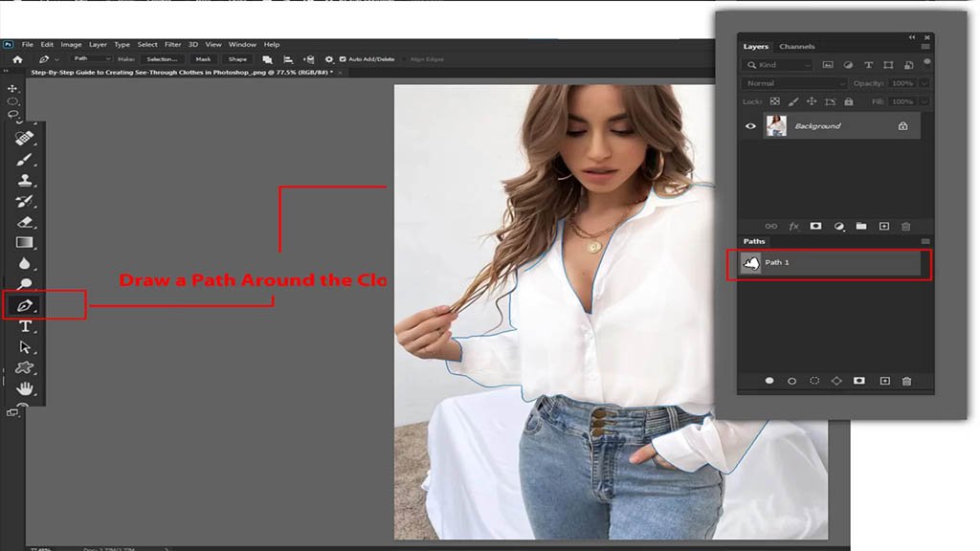Choose the Horizontal Type tool

(25, 327)
